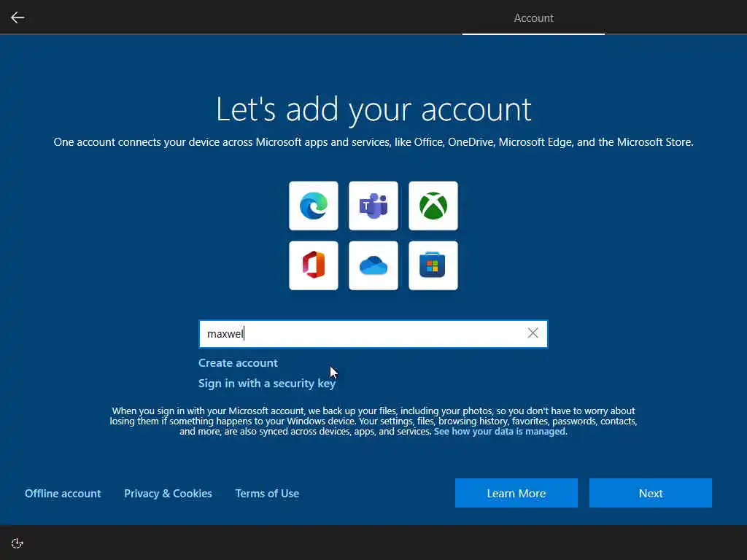Click the Microsoft Store tile icon

pos(433,265)
